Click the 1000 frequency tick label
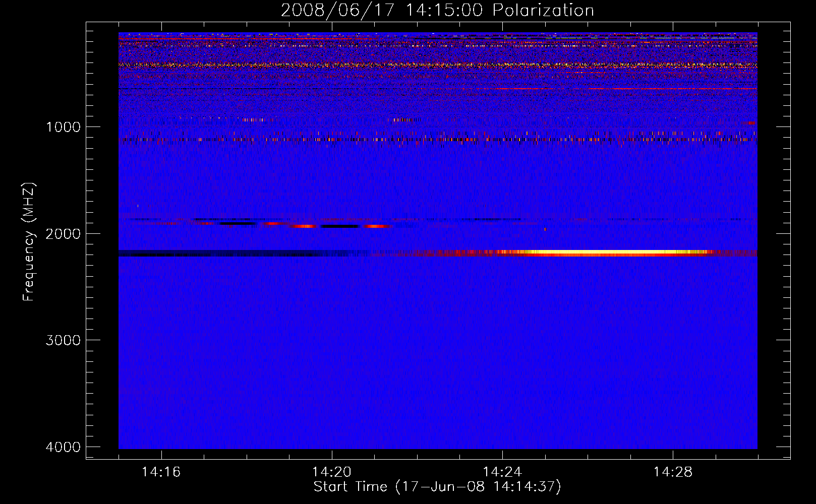The width and height of the screenshot is (816, 504). (x=63, y=127)
